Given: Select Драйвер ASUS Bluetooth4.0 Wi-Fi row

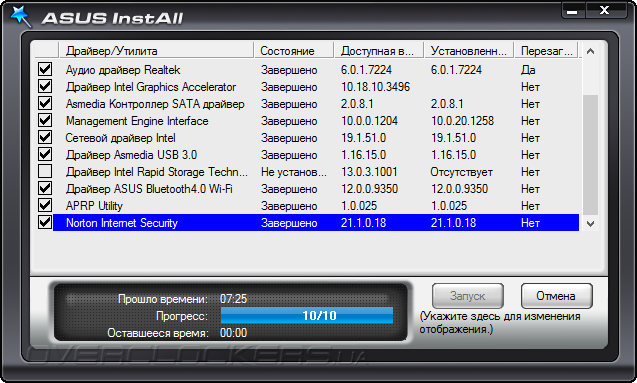Looking at the screenshot, I should 316,189.
